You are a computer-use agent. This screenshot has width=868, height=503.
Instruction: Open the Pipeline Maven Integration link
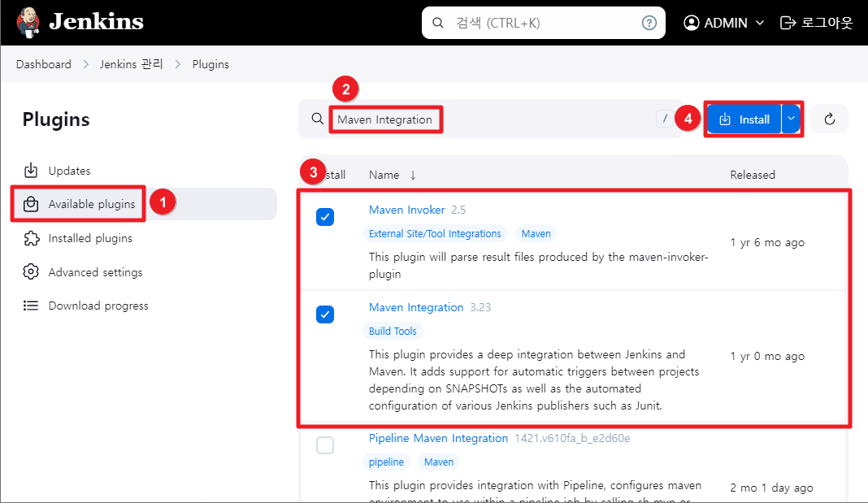point(438,438)
